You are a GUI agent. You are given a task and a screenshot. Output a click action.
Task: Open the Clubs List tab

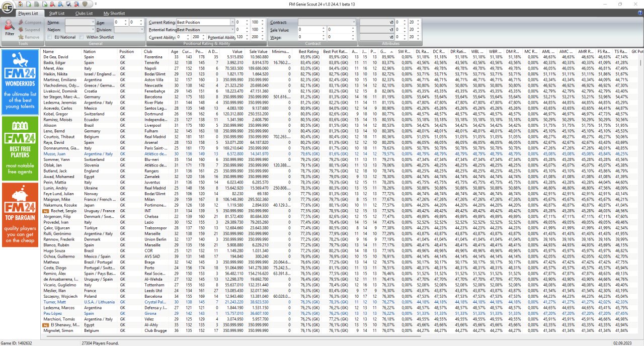pos(84,13)
